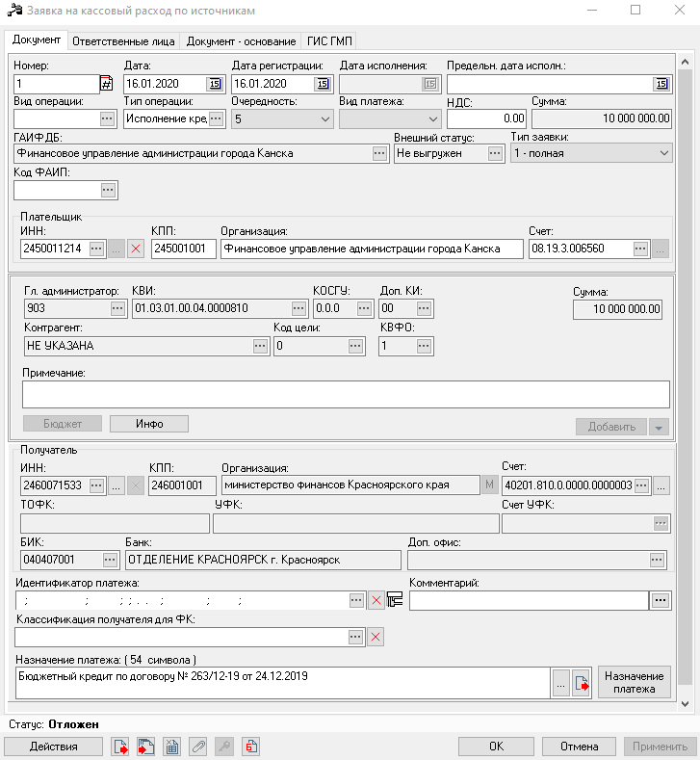The height and width of the screenshot is (760, 700).
Task: Click into НДС amount field
Action: pos(486,118)
